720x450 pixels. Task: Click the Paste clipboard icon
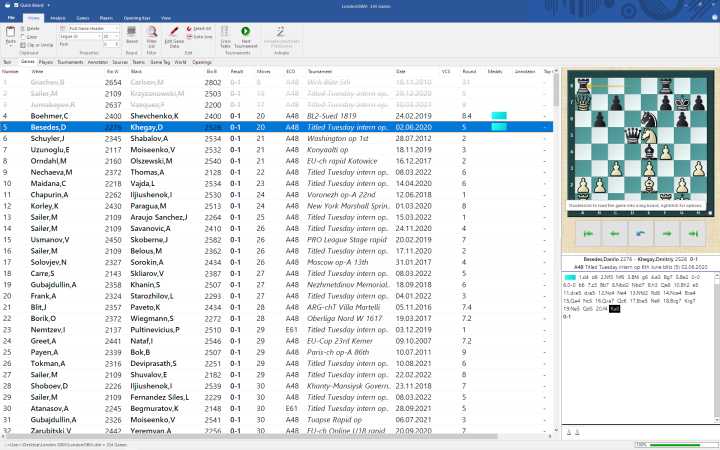click(x=10, y=32)
